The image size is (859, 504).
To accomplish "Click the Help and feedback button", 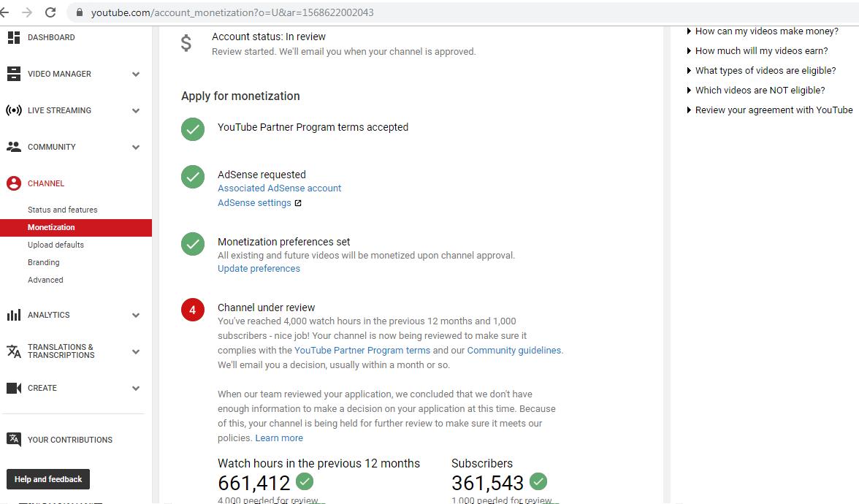I will (x=48, y=479).
